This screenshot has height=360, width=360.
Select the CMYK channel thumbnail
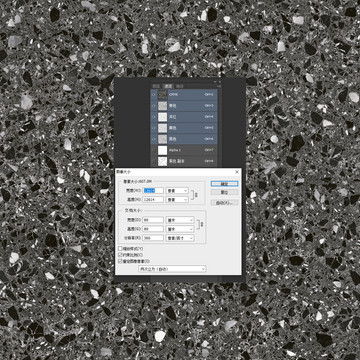pyautogui.click(x=162, y=95)
